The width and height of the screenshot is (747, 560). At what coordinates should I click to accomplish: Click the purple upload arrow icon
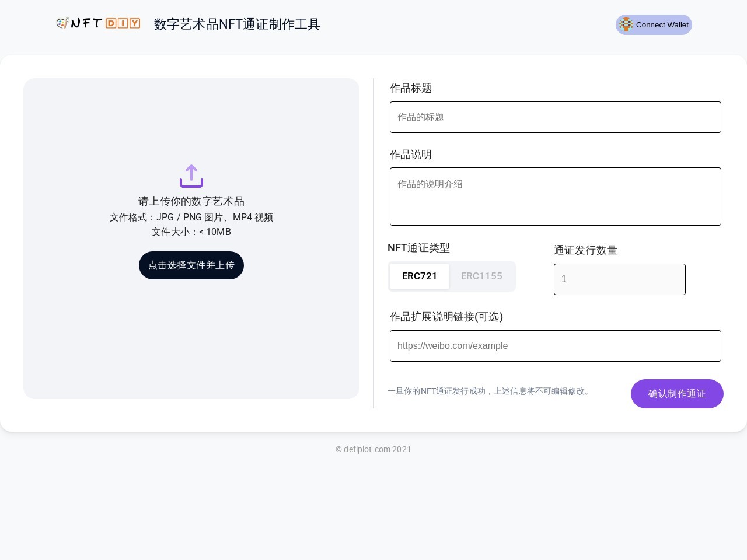(x=191, y=176)
